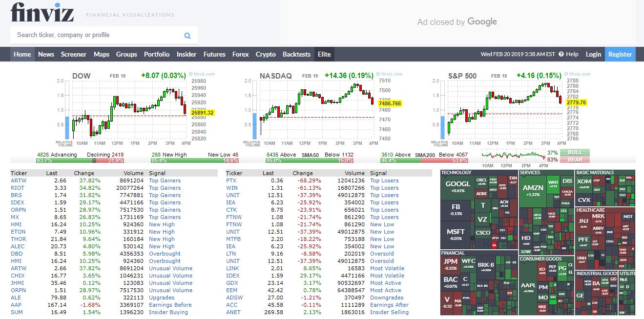Click the Help question mark icon
644x319 pixels.
[561, 54]
